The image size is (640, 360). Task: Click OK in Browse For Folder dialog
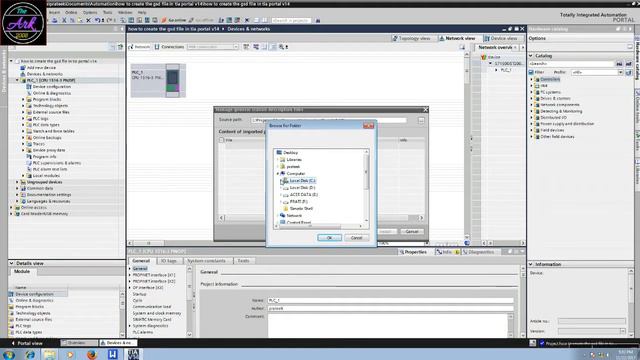click(329, 238)
